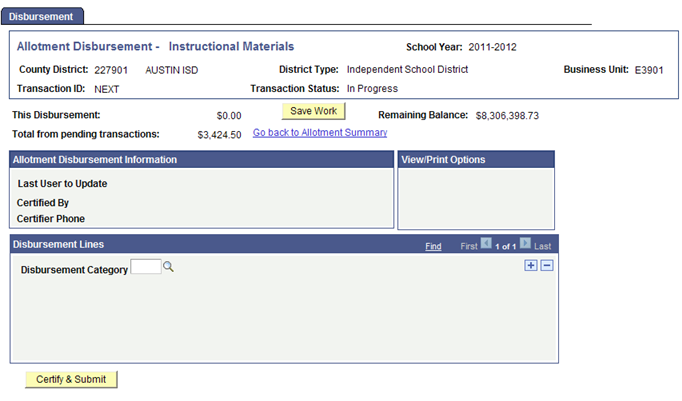This screenshot has height=401, width=682.
Task: Add a new disbursement line row
Action: [531, 265]
